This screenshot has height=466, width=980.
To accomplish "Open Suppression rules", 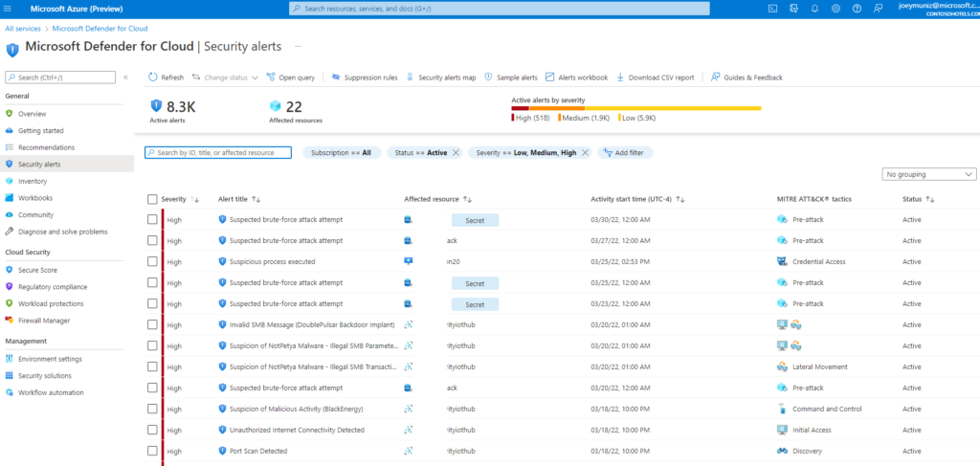I will (365, 78).
